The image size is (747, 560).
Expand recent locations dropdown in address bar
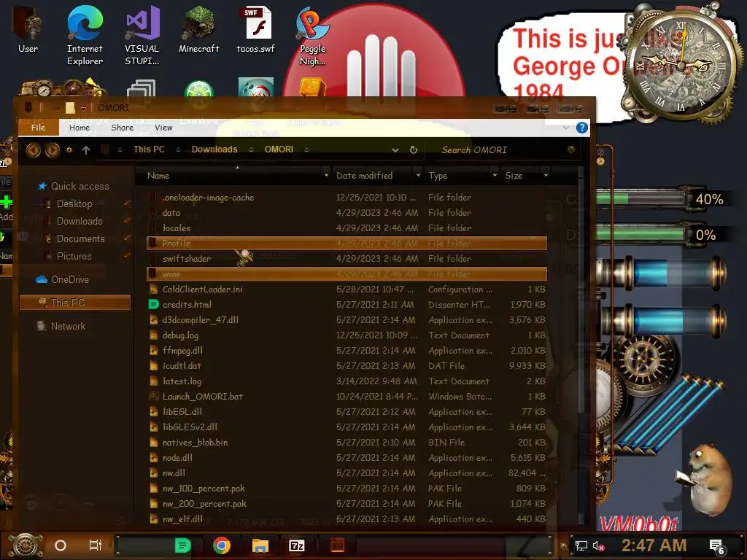[x=395, y=150]
